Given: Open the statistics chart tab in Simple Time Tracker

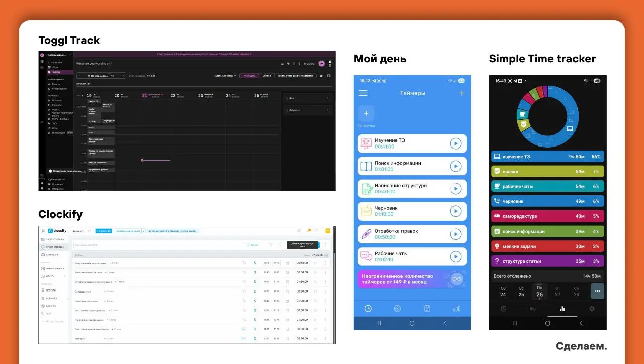Looking at the screenshot, I should coord(562,309).
